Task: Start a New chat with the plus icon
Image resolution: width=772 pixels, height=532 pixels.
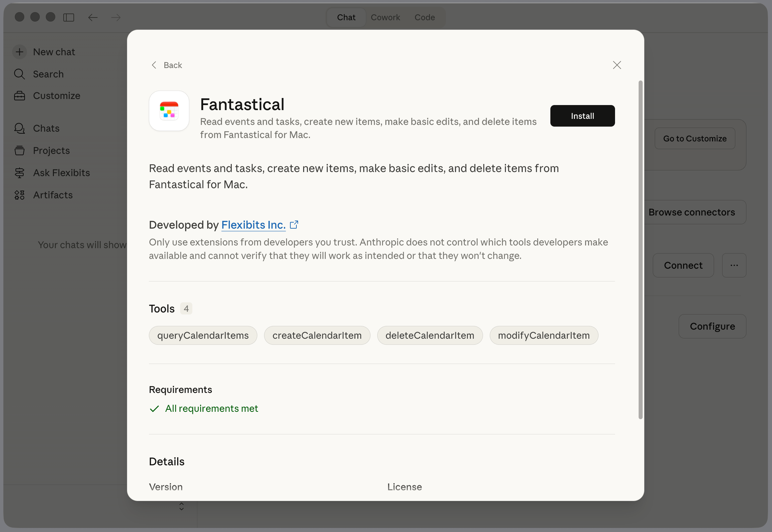Action: (20, 52)
